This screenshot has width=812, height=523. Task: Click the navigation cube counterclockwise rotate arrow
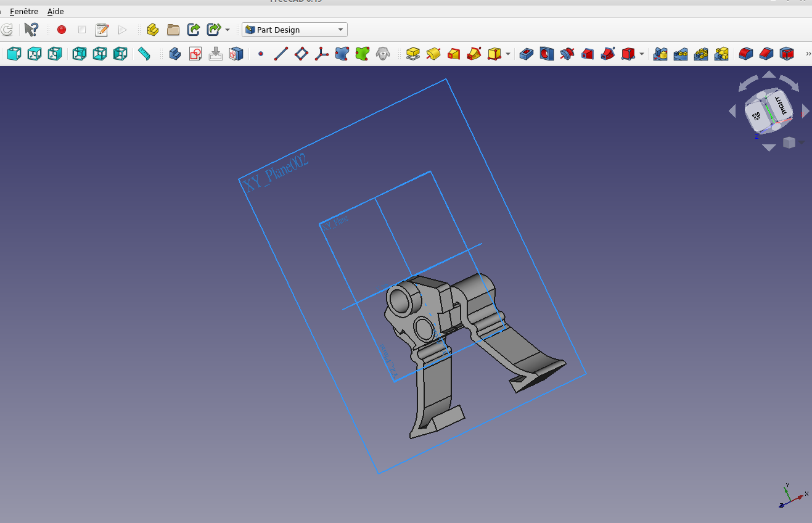(748, 83)
